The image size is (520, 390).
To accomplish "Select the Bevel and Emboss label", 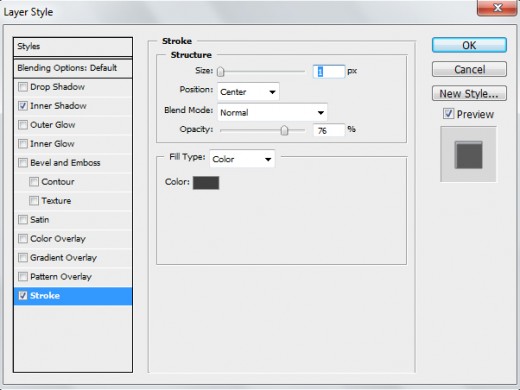I will [65, 163].
